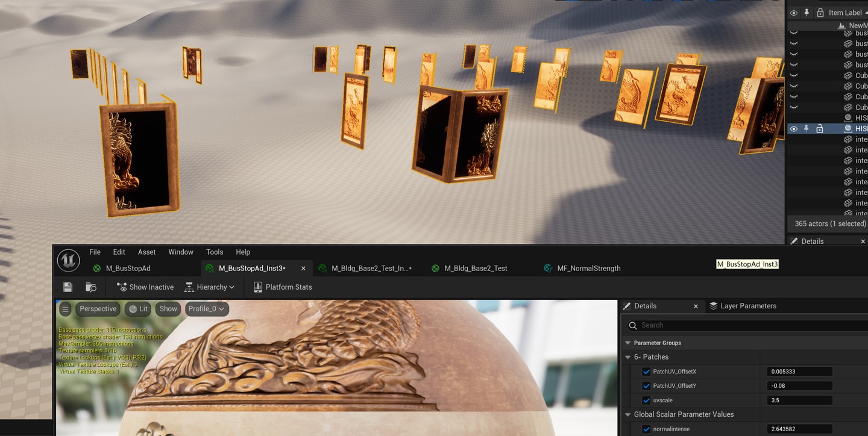
Task: Toggle Show Inactive in material toolbar
Action: [145, 287]
